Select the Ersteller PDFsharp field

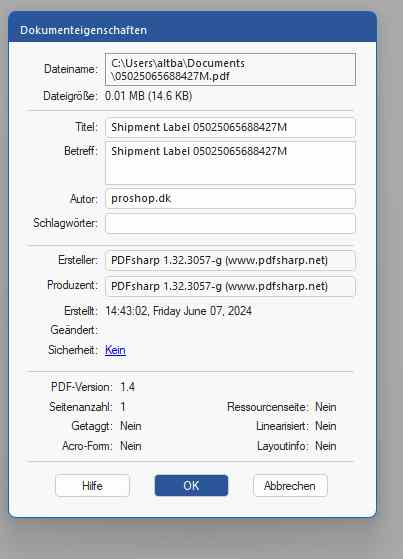pos(230,260)
